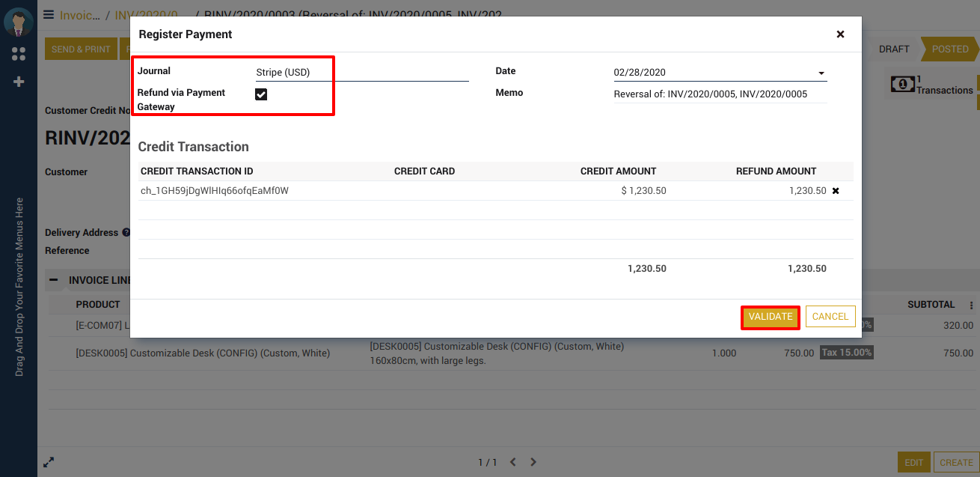The width and height of the screenshot is (980, 477).
Task: Go to next record with right chevron
Action: click(533, 462)
